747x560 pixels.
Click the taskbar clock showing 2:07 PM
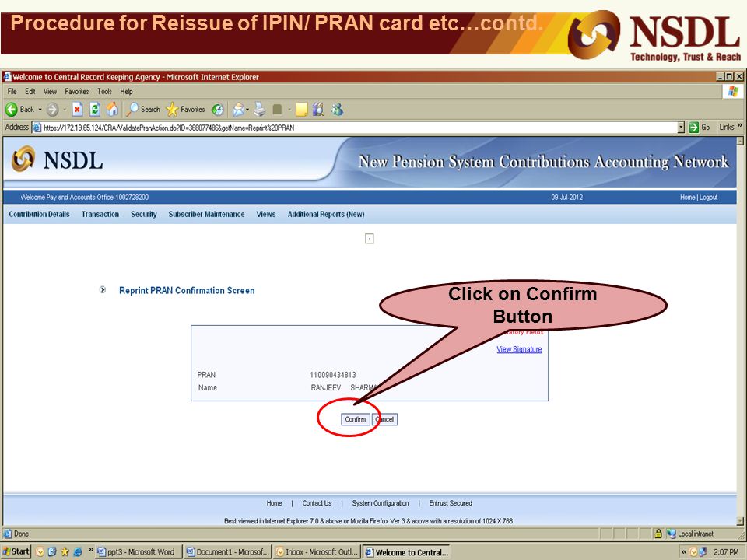[x=726, y=552]
